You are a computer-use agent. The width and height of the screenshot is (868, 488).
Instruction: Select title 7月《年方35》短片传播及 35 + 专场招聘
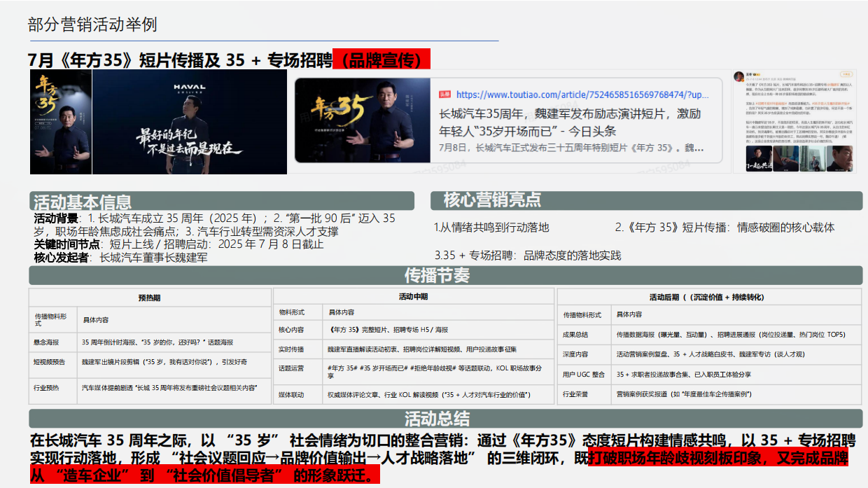click(x=181, y=60)
